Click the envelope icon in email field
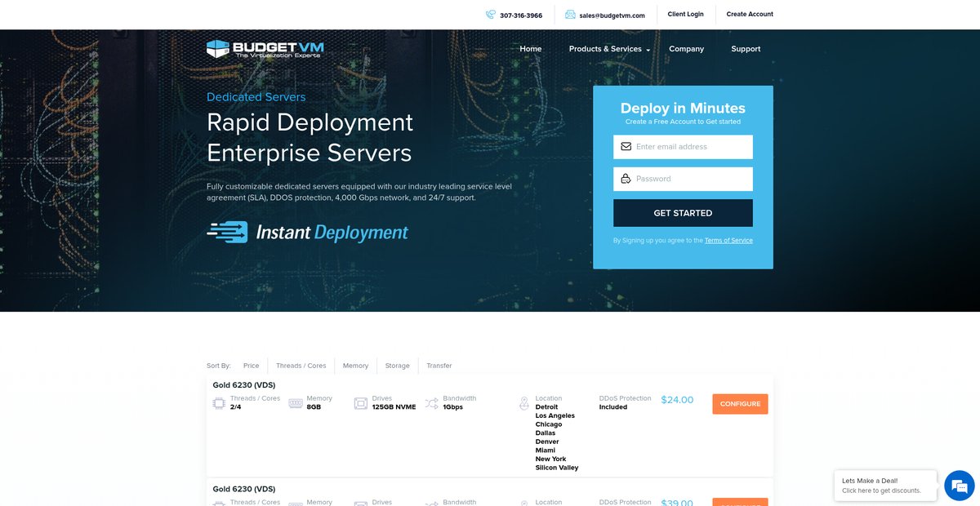Viewport: 980px width, 506px height. pos(626,147)
